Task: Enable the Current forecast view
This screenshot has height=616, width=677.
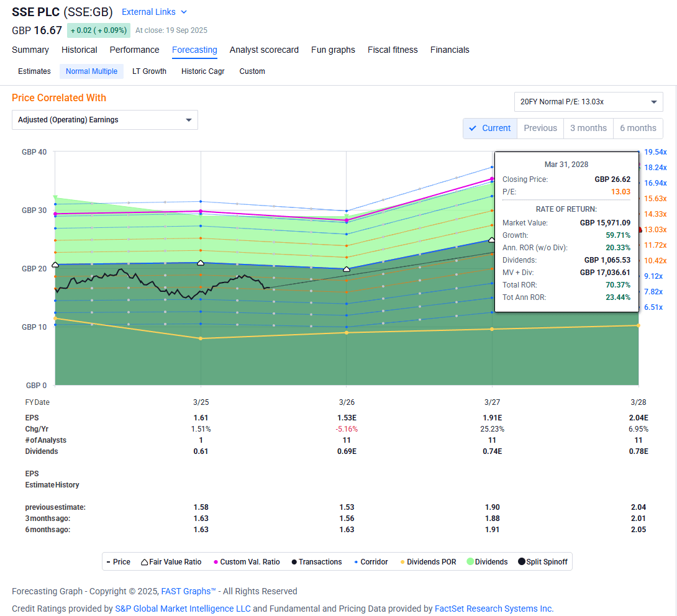Action: (490, 128)
